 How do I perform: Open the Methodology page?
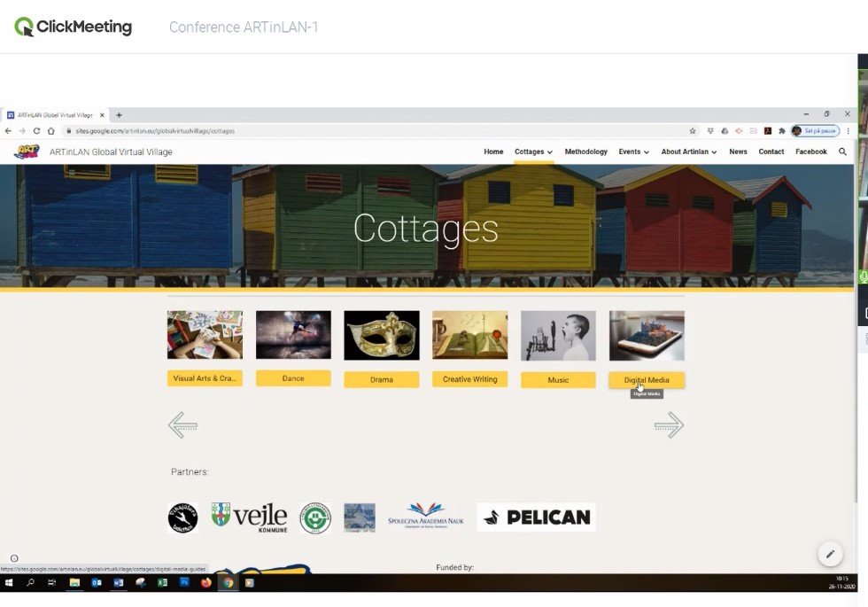[x=585, y=152]
